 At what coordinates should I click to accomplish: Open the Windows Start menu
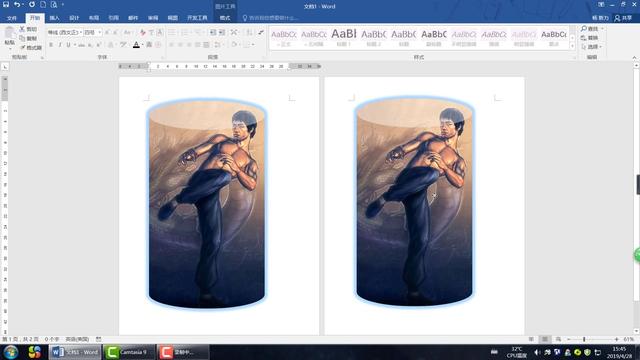point(11,352)
